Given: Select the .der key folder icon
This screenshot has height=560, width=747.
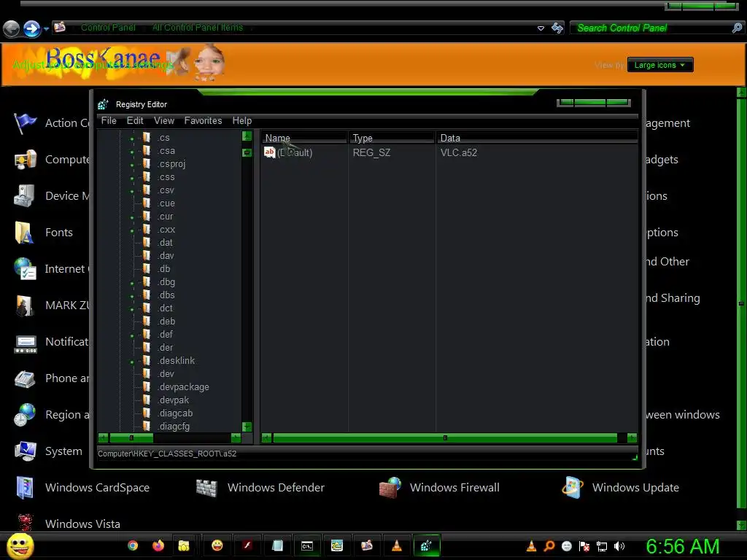Looking at the screenshot, I should click(x=147, y=347).
